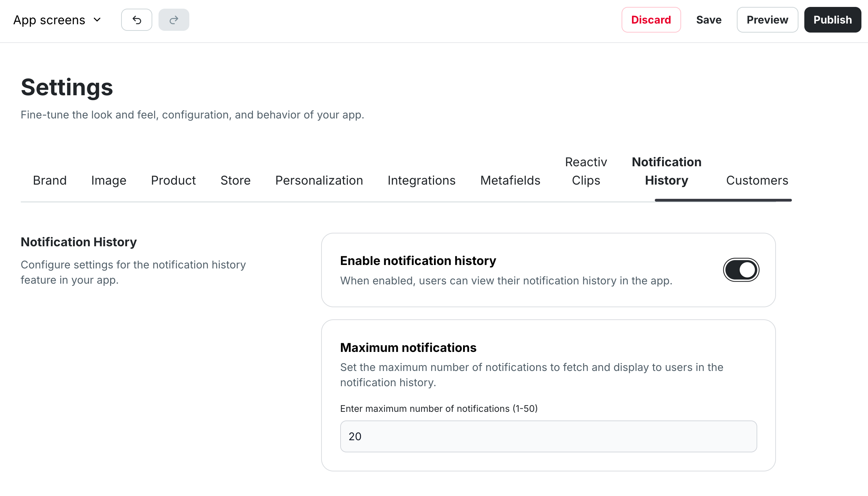Image resolution: width=868 pixels, height=496 pixels.
Task: Click the Notification History tab
Action: click(667, 171)
